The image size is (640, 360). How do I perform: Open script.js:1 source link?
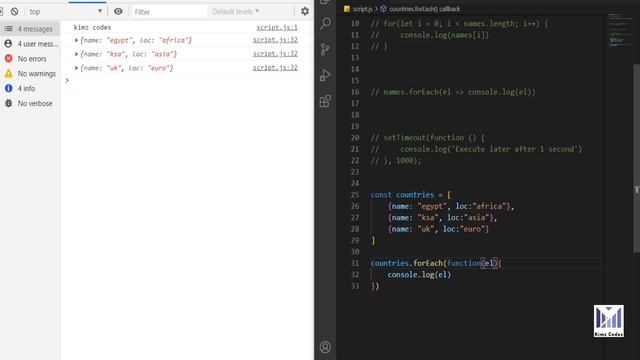(277, 27)
